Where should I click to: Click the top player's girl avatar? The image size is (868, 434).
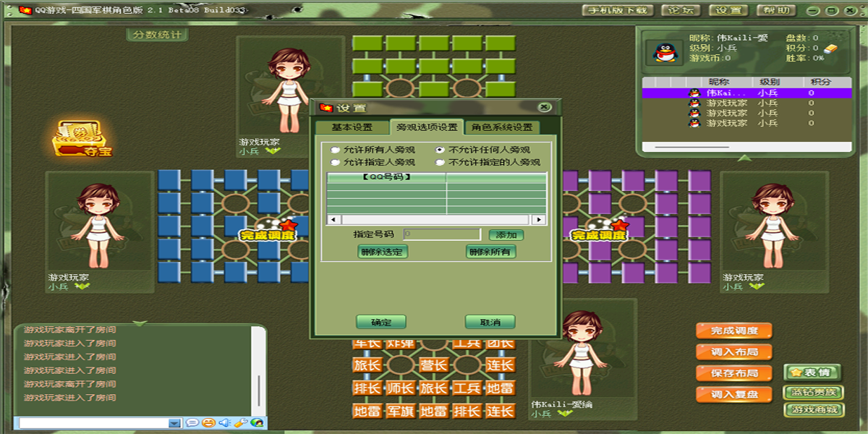point(290,90)
